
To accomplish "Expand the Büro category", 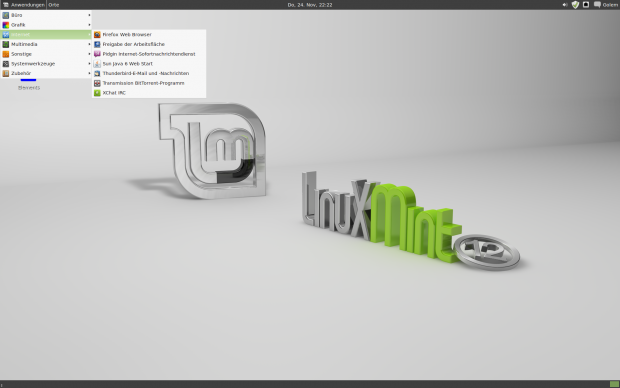I will tap(46, 15).
